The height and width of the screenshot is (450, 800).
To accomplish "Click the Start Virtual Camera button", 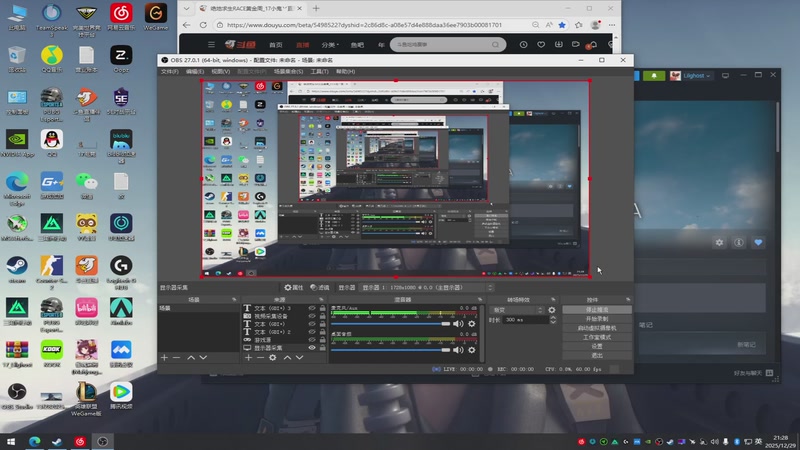I will [597, 328].
